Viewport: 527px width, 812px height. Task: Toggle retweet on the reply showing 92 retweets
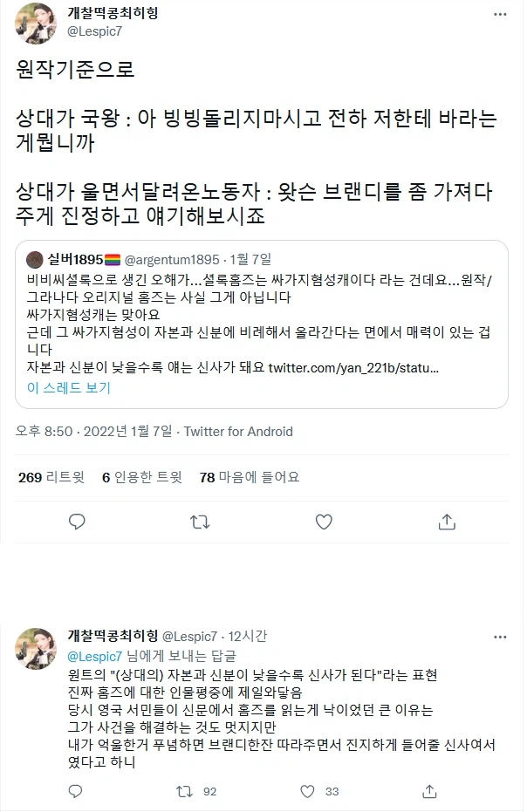(186, 792)
